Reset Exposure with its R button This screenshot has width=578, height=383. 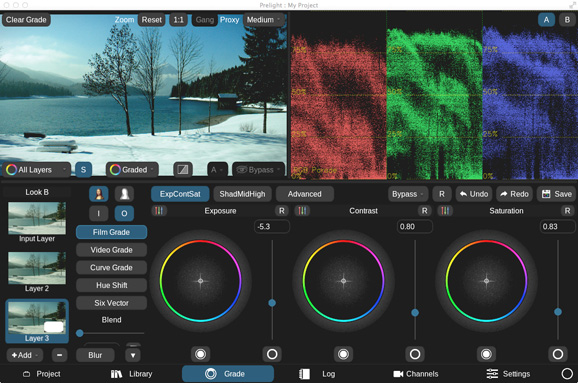click(282, 211)
